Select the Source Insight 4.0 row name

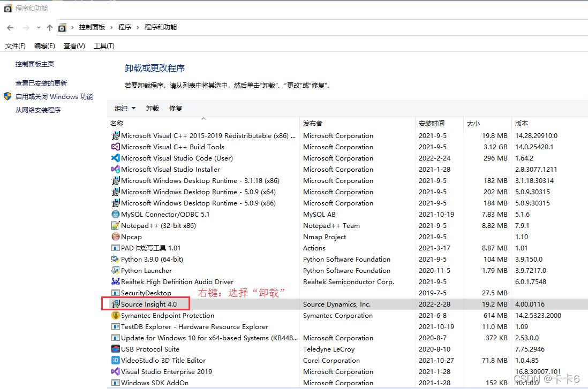coord(149,304)
